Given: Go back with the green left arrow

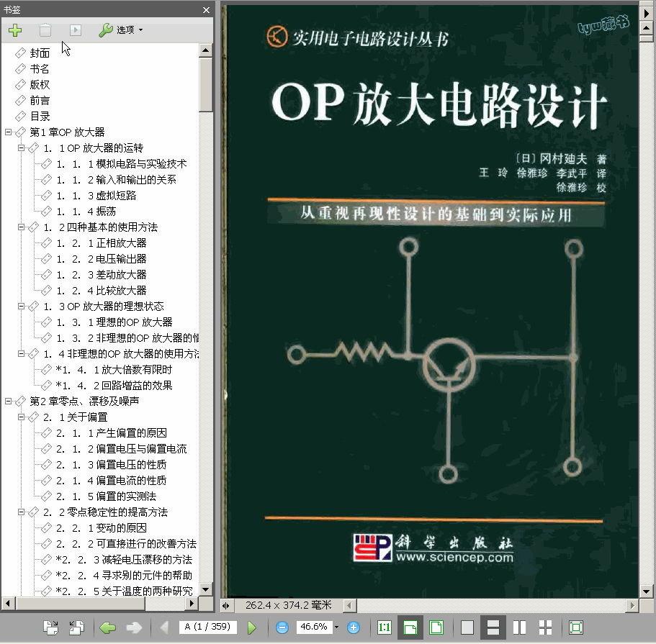Looking at the screenshot, I should [x=108, y=627].
